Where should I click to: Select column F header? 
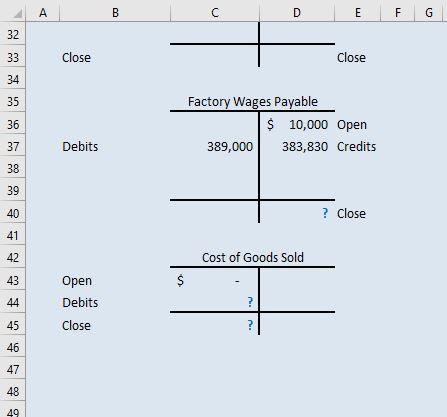pos(398,13)
